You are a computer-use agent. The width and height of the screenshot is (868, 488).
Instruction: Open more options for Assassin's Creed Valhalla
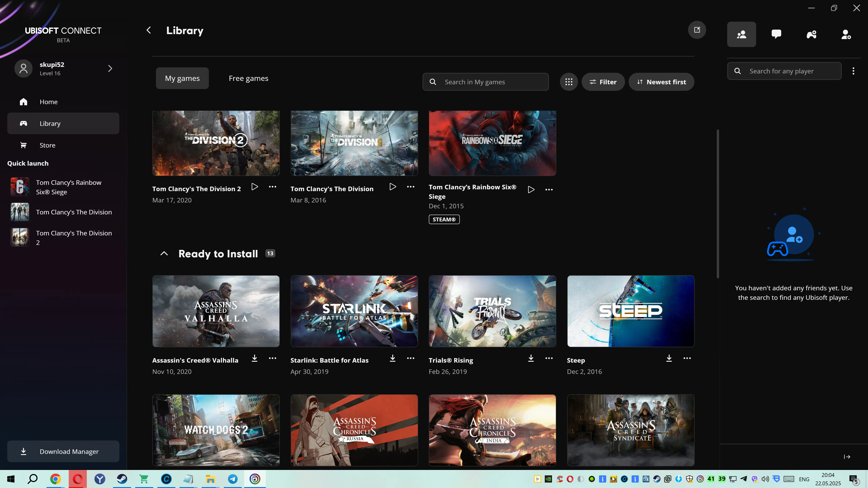(x=273, y=358)
